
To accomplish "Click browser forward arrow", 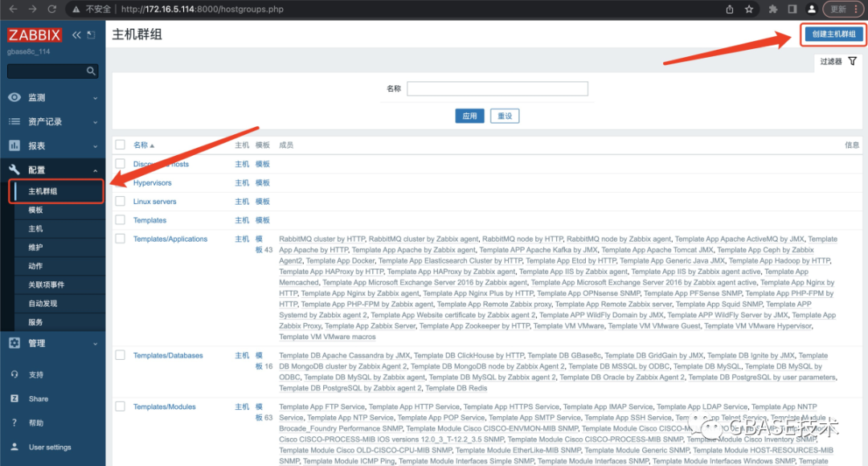I will pyautogui.click(x=33, y=9).
